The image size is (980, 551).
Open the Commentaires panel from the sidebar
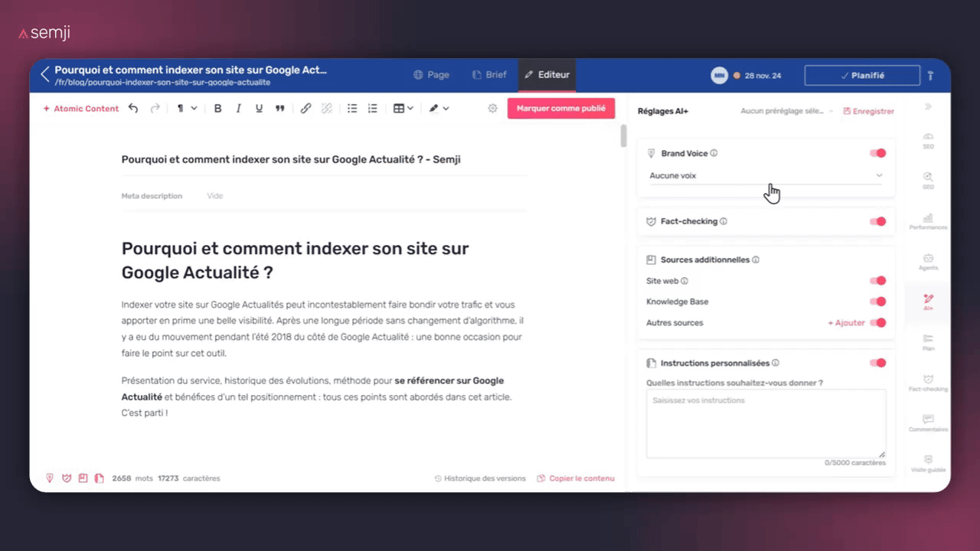[x=927, y=423]
